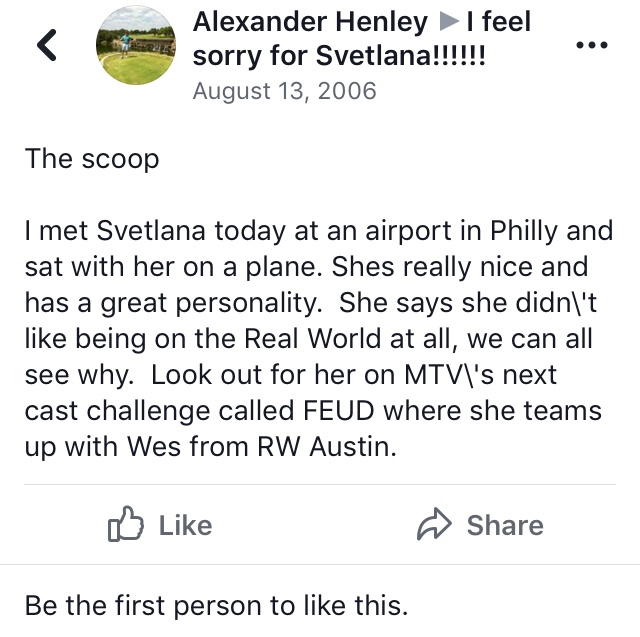Screen dimensions: 640x637
Task: Click the August 13, 2006 timestamp
Action: pyautogui.click(x=284, y=91)
